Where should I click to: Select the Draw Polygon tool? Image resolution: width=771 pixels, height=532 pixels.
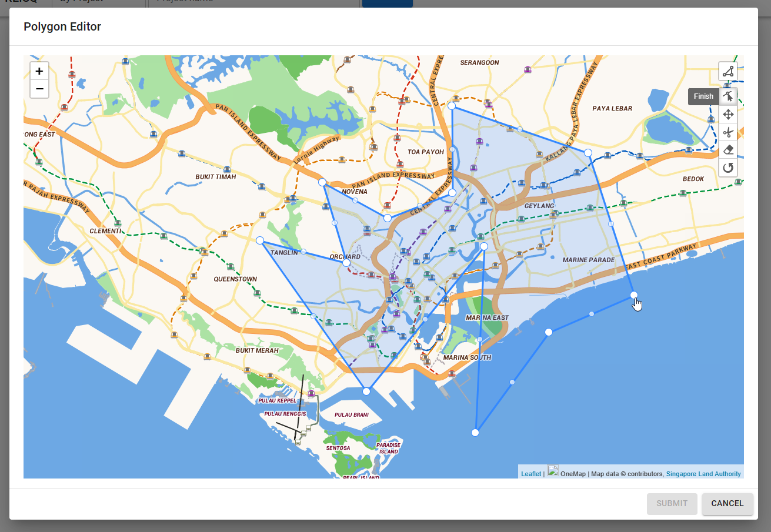tap(728, 72)
